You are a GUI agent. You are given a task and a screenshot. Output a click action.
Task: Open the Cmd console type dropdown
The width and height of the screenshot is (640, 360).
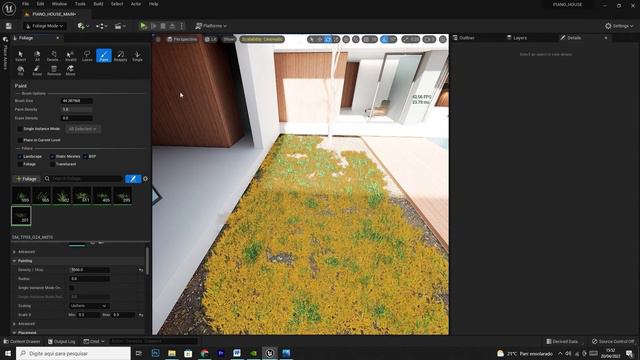pyautogui.click(x=94, y=341)
